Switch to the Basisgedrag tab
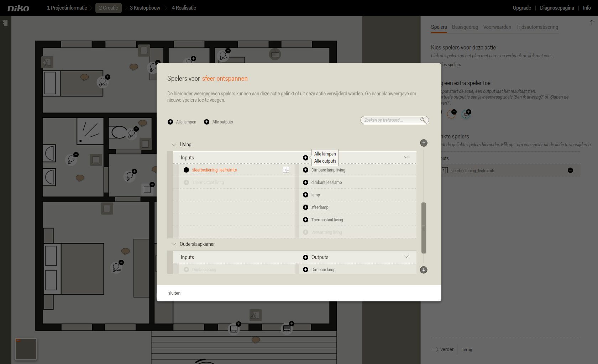 (465, 27)
